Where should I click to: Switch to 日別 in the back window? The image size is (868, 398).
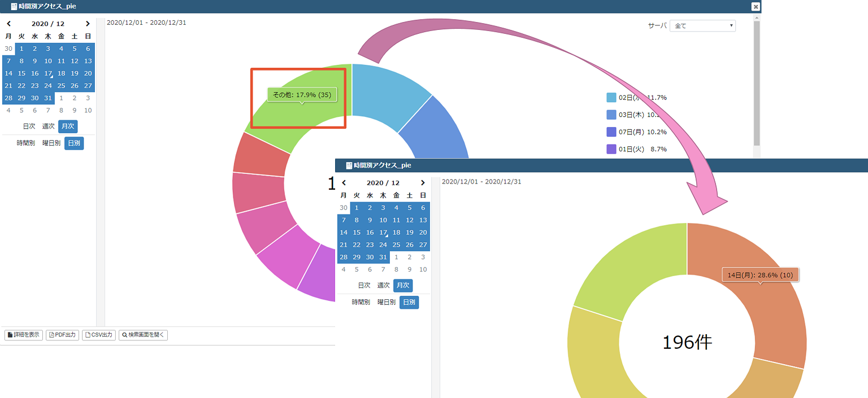click(x=74, y=143)
